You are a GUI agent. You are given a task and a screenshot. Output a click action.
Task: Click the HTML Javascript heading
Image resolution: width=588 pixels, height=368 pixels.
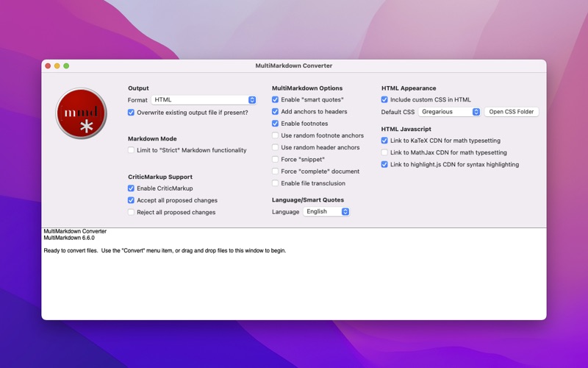click(x=406, y=130)
